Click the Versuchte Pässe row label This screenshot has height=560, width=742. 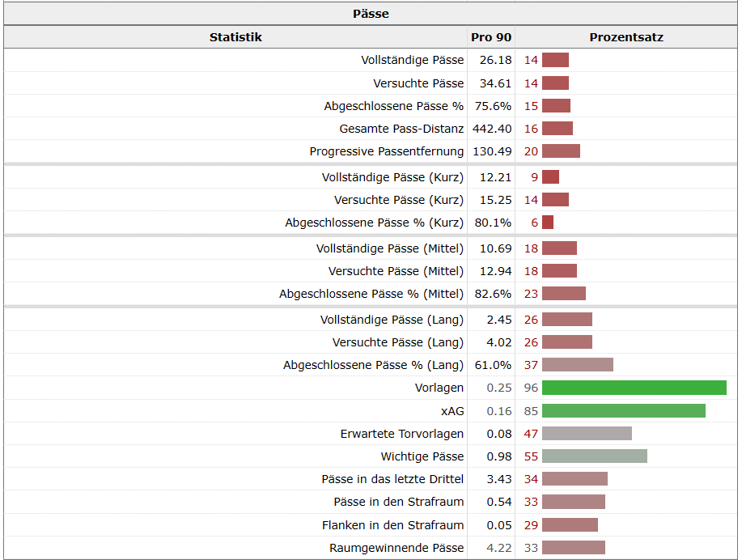tap(418, 83)
